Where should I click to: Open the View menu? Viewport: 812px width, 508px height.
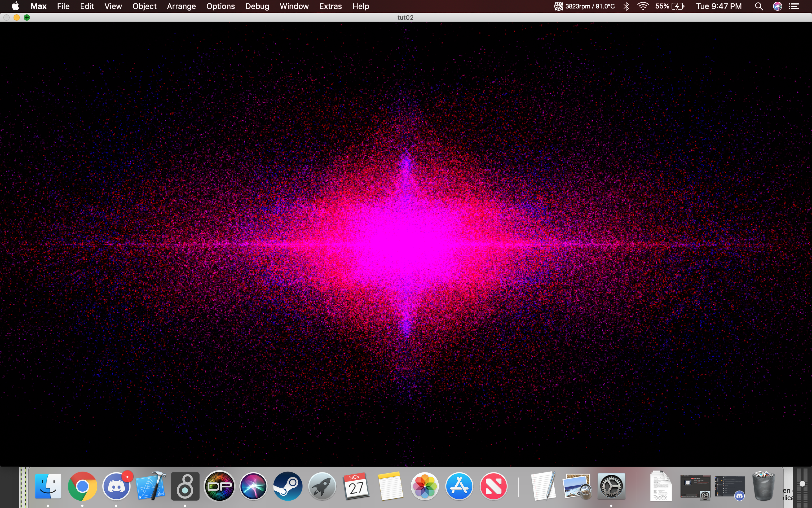113,6
